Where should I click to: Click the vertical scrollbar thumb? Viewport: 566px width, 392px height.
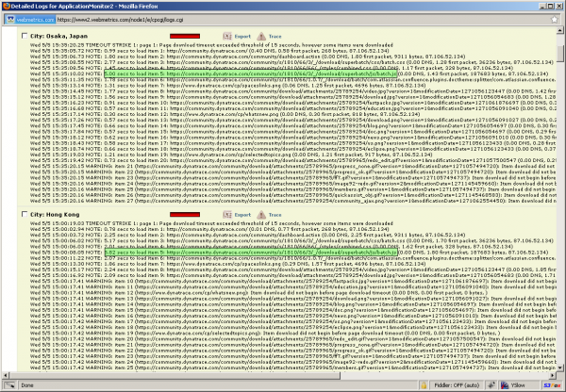(x=559, y=54)
